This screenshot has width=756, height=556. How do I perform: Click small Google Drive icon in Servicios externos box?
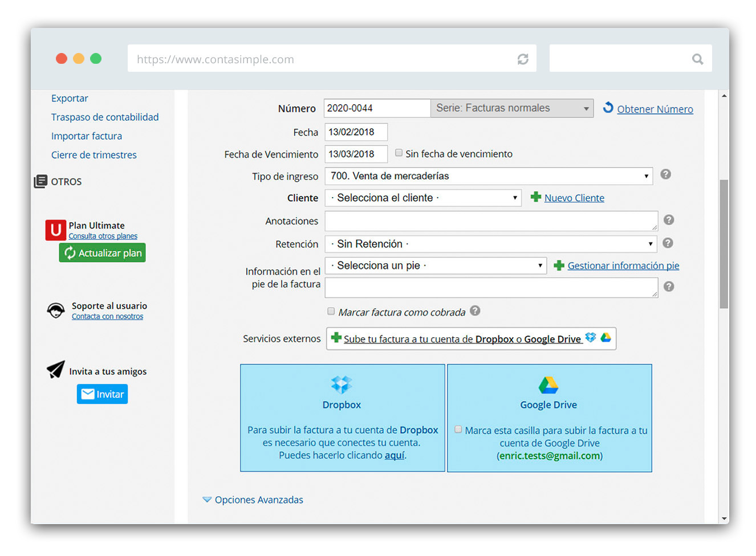(605, 337)
